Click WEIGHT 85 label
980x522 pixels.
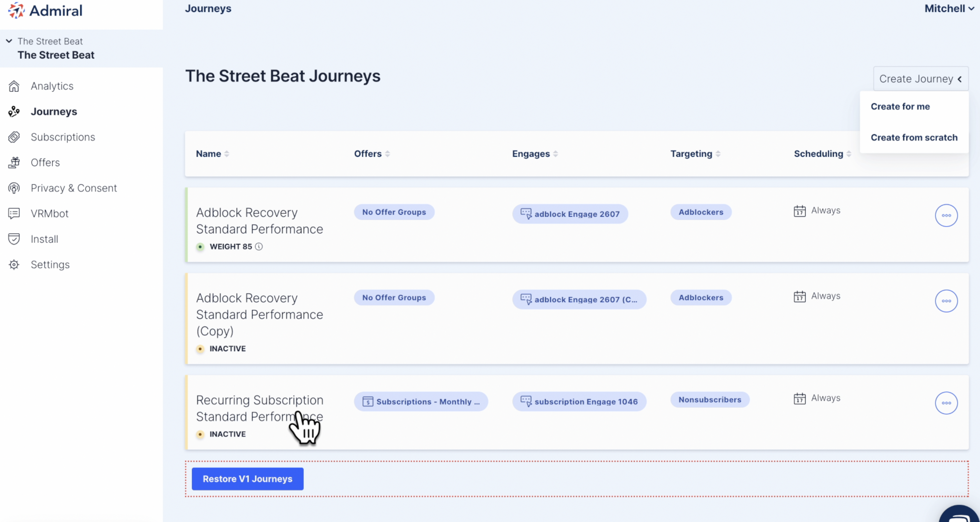[231, 247]
